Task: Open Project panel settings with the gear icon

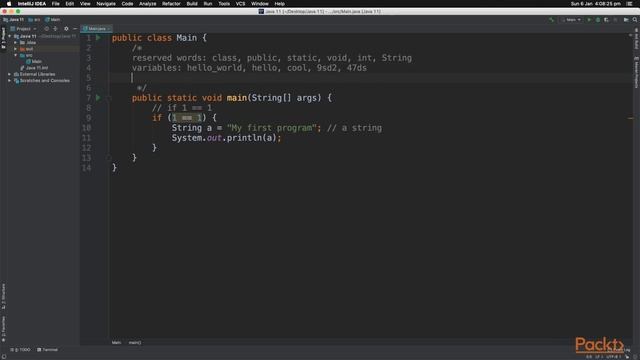Action: click(x=66, y=29)
